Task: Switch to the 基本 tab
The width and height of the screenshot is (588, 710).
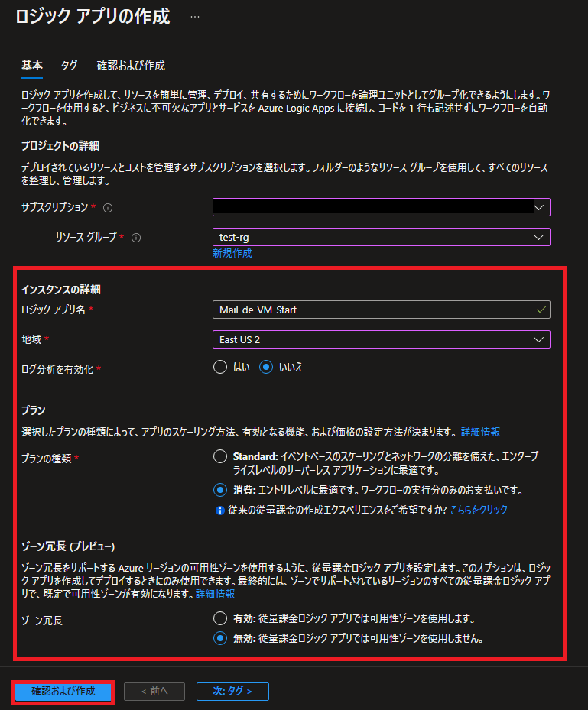Action: tap(32, 66)
